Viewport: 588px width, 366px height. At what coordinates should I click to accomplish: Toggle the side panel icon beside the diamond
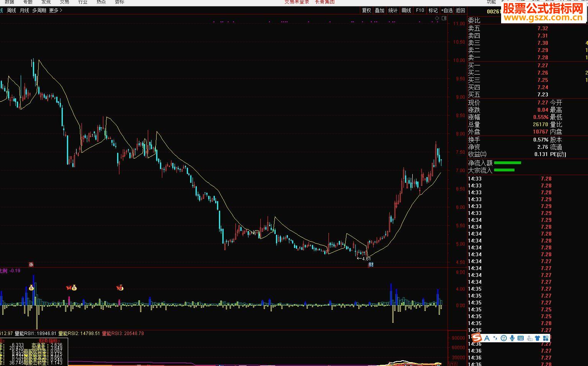pyautogui.click(x=444, y=18)
